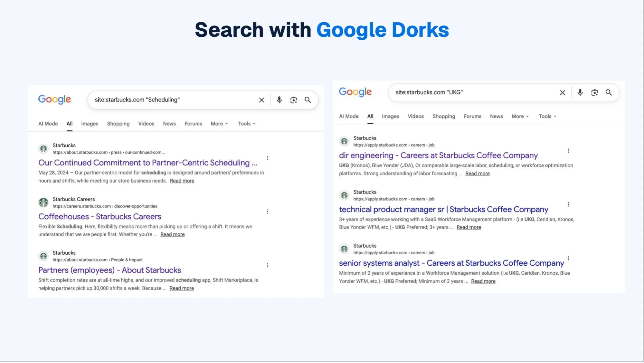Image resolution: width=644 pixels, height=363 pixels.
Task: Select the Forums tab in UKG search
Action: tap(472, 116)
